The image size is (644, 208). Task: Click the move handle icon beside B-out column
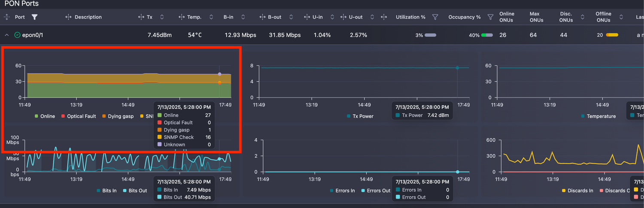click(x=262, y=17)
